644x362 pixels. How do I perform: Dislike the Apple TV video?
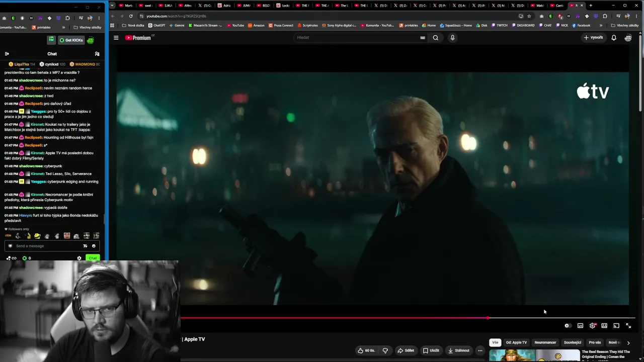[x=385, y=350]
